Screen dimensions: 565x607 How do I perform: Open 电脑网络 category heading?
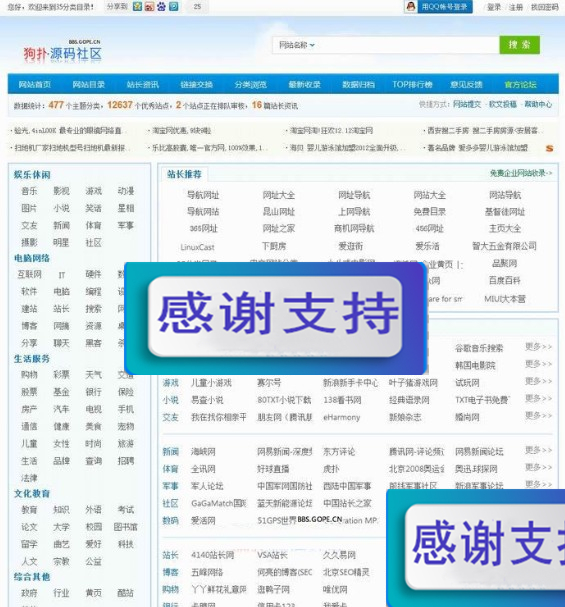coord(32,258)
